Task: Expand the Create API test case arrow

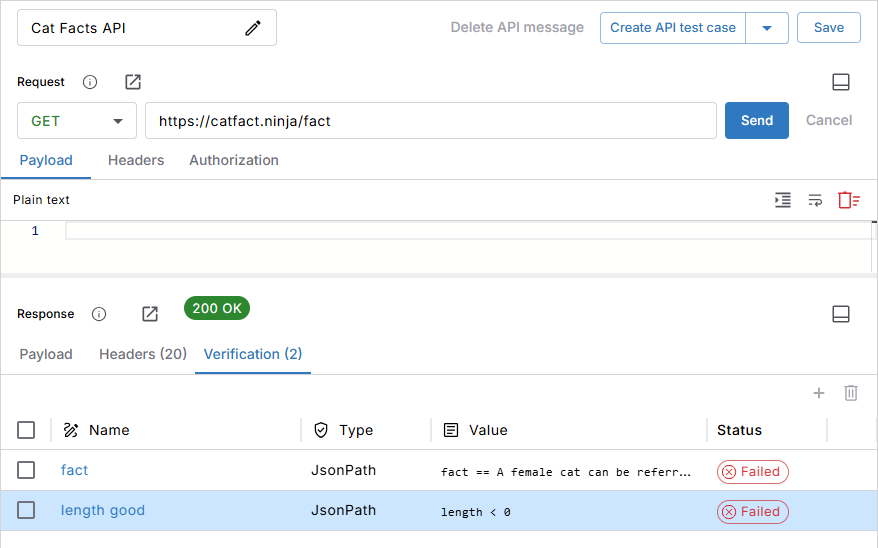Action: pyautogui.click(x=767, y=28)
